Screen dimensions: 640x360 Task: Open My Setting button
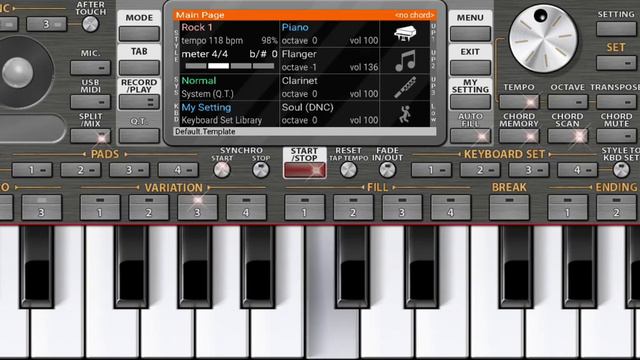click(470, 102)
